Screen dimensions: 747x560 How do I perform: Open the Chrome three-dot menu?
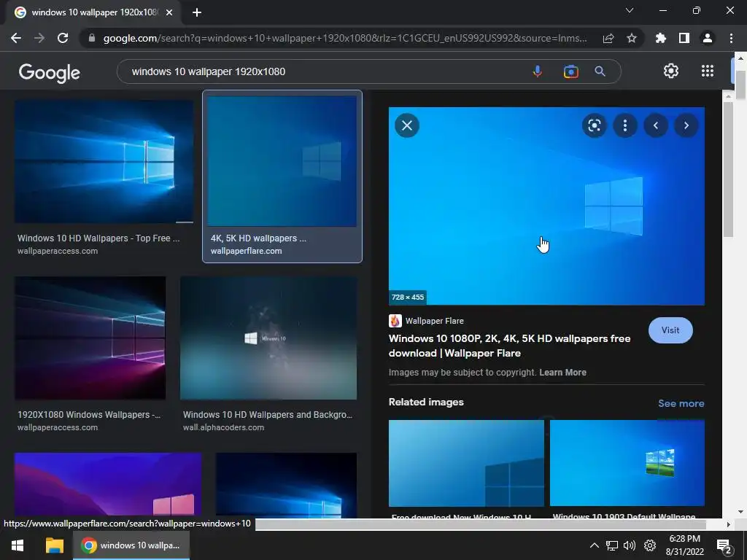[731, 38]
